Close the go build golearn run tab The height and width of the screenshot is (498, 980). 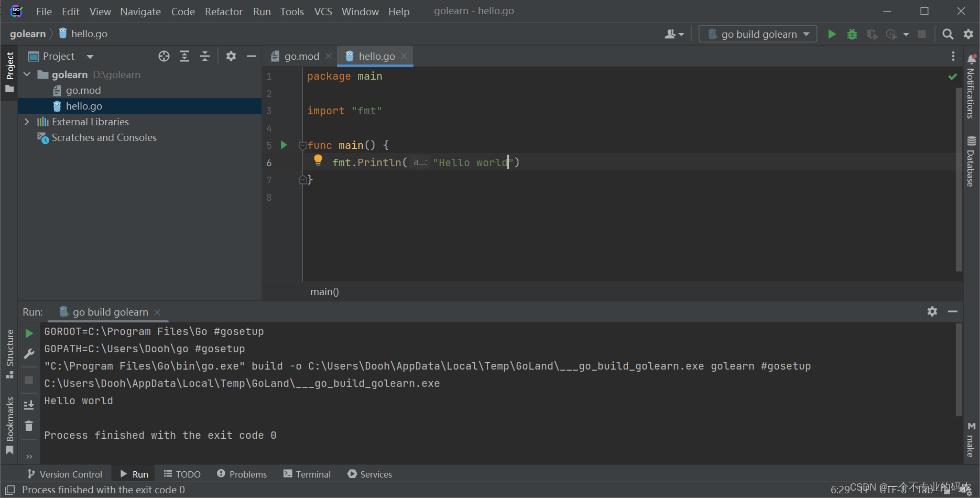pos(157,312)
